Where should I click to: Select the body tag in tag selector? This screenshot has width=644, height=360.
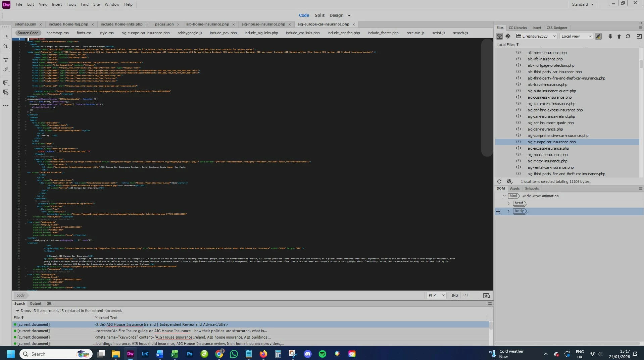[x=20, y=295]
